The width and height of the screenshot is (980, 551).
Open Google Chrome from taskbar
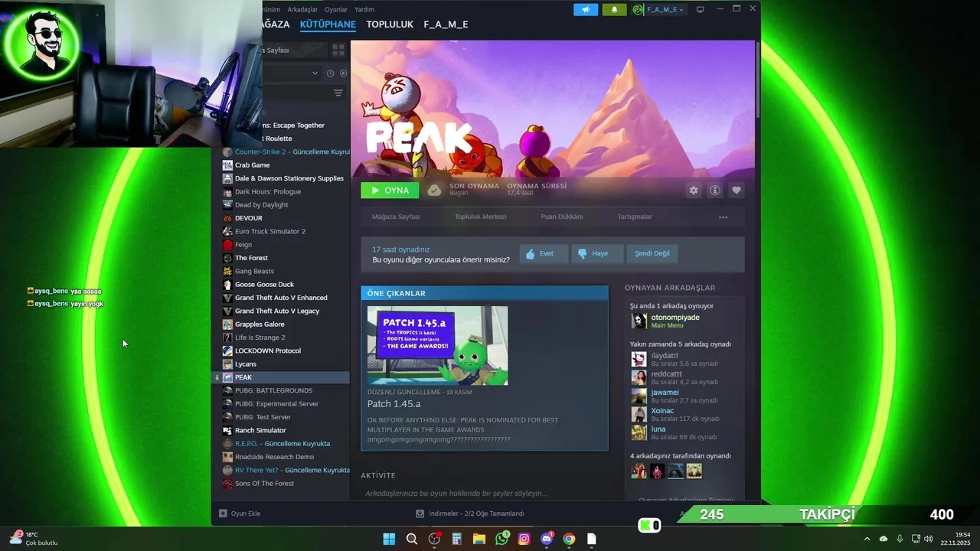pyautogui.click(x=569, y=539)
